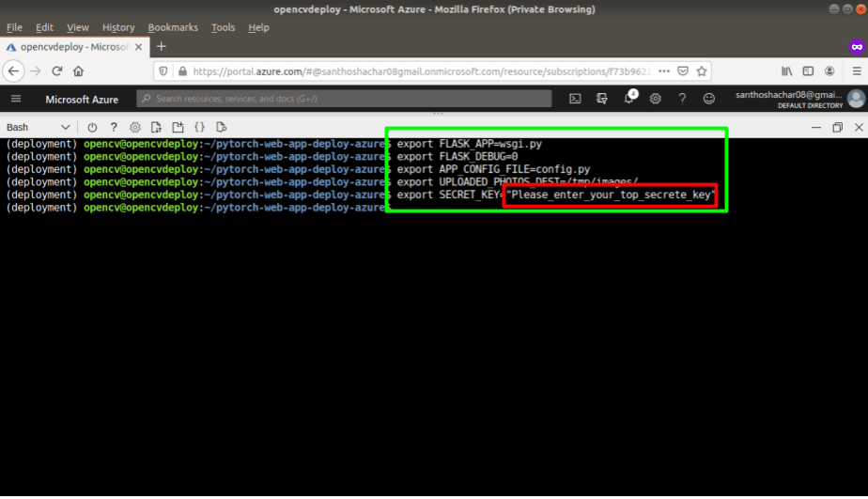Viewport: 868px width, 499px height.
Task: Click Cloud Shell web preview icon
Action: (x=221, y=128)
